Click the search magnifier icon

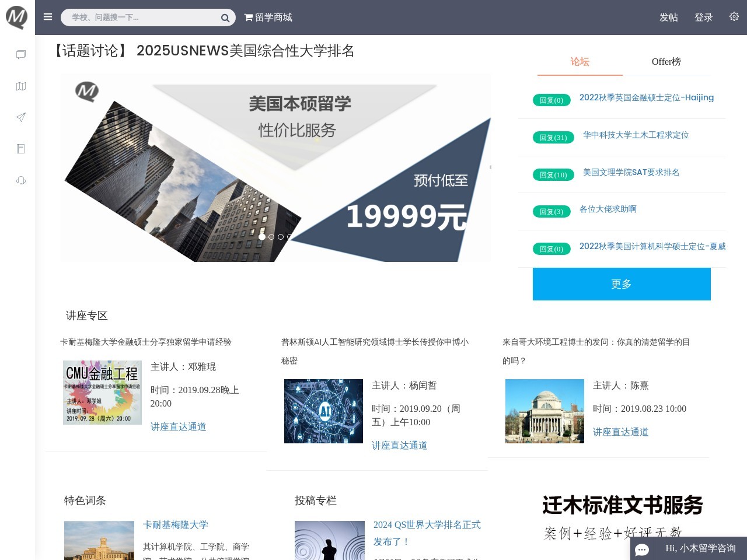click(x=224, y=17)
